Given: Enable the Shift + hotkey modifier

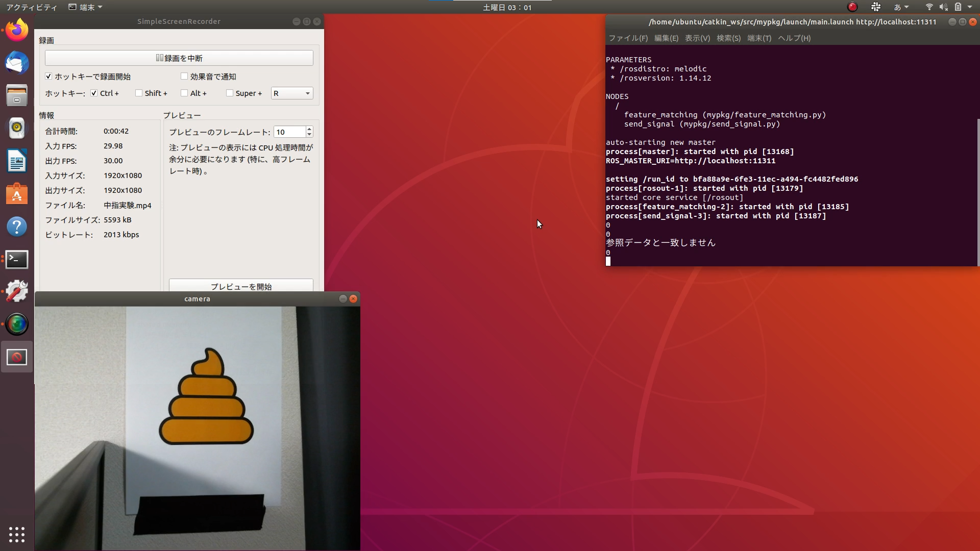Looking at the screenshot, I should click(x=139, y=93).
